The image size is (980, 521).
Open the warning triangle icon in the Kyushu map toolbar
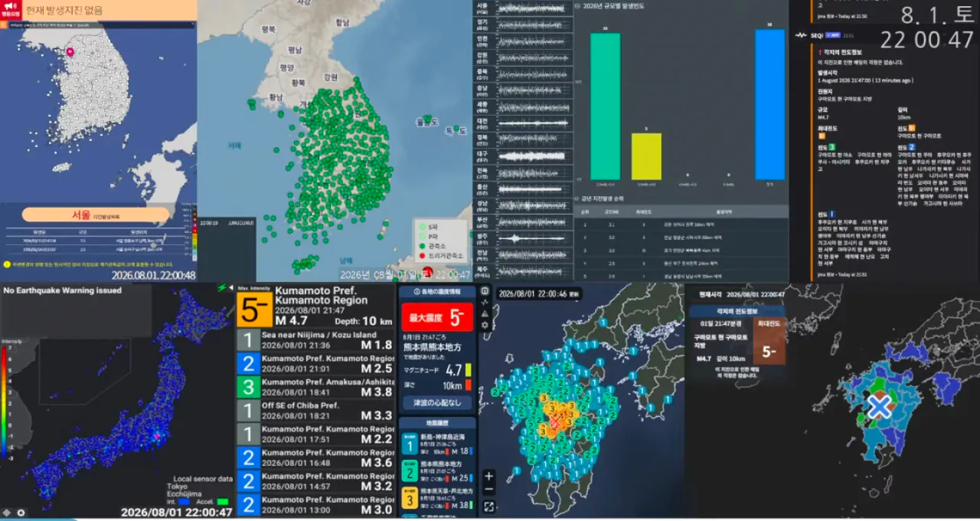click(485, 313)
